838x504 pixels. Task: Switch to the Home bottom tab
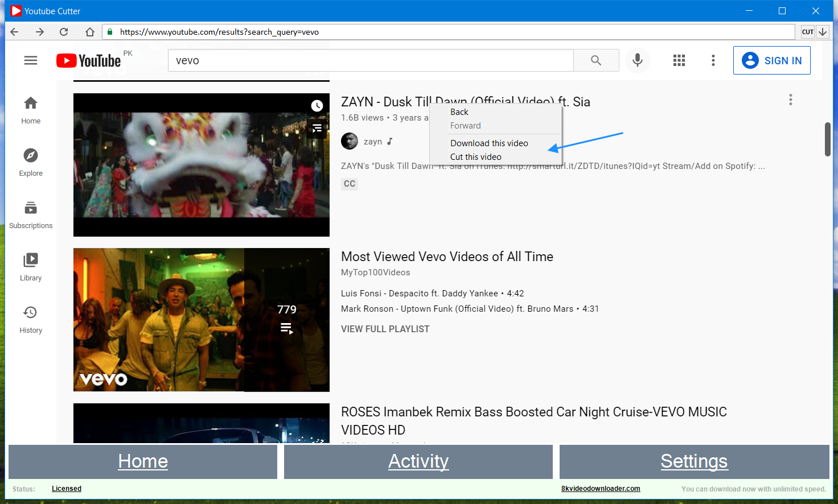(143, 461)
